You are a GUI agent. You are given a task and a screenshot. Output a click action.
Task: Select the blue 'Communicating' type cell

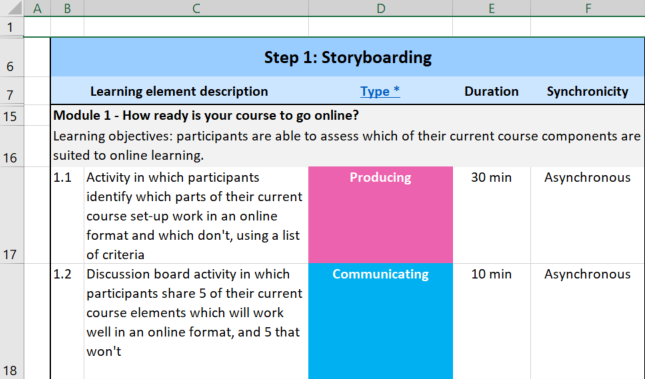coord(381,321)
